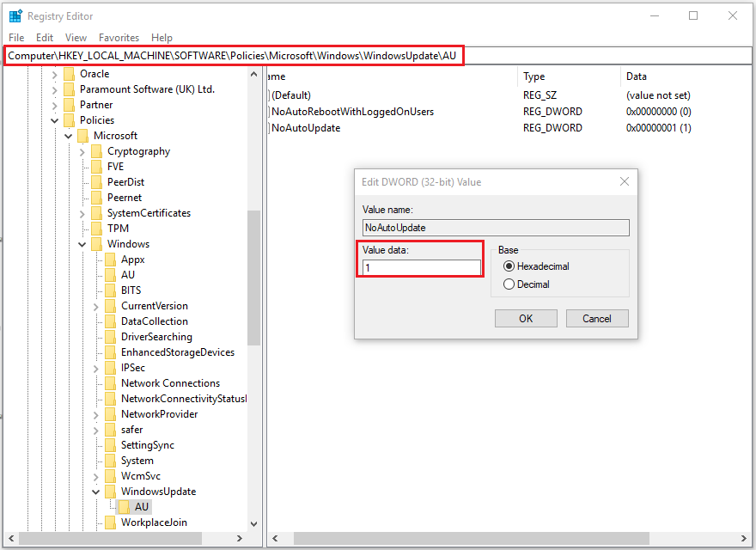Expand the IPSec key

pyautogui.click(x=96, y=369)
